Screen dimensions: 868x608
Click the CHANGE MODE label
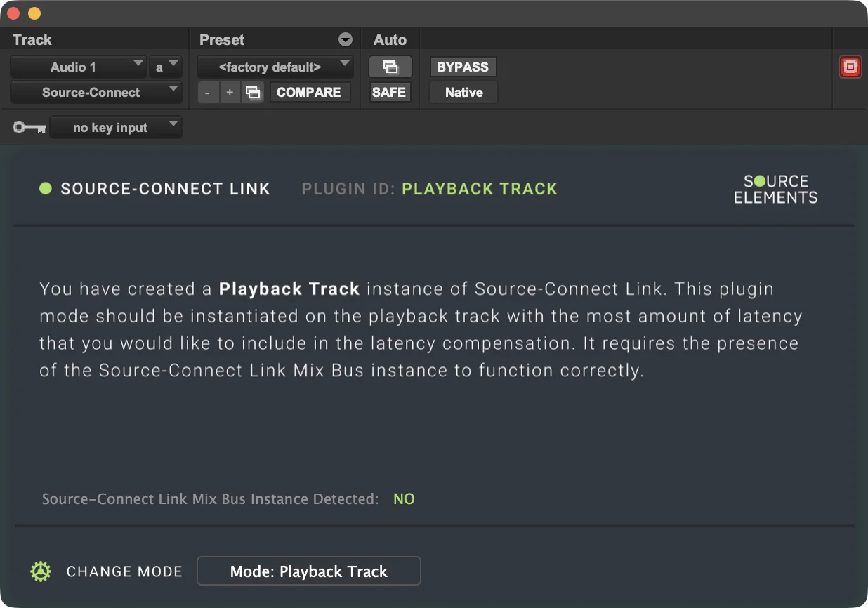coord(124,571)
